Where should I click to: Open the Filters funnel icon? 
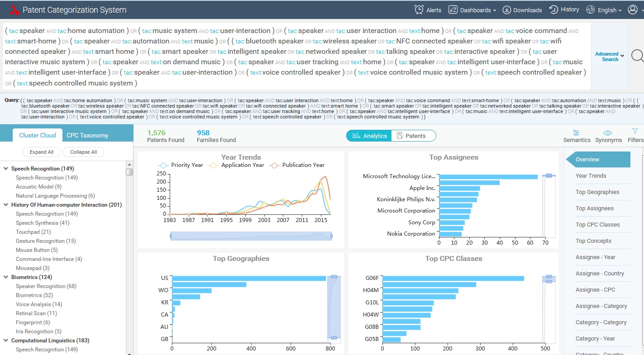(x=635, y=131)
